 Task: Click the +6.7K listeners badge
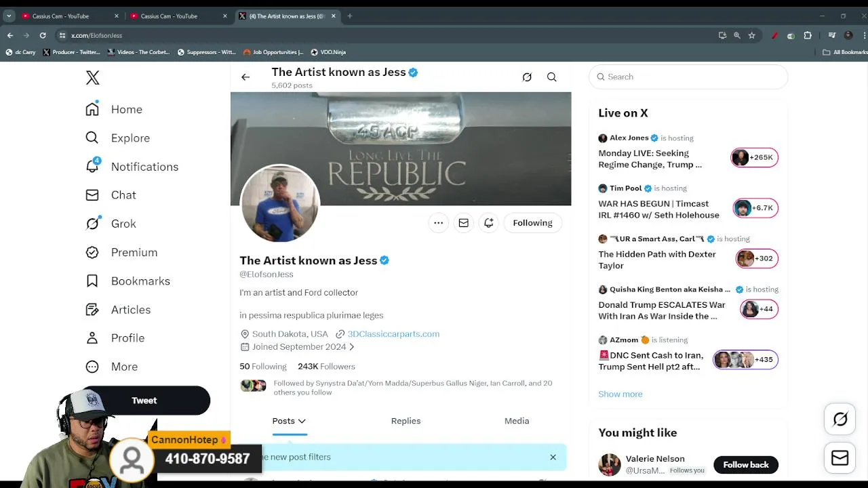(x=755, y=208)
